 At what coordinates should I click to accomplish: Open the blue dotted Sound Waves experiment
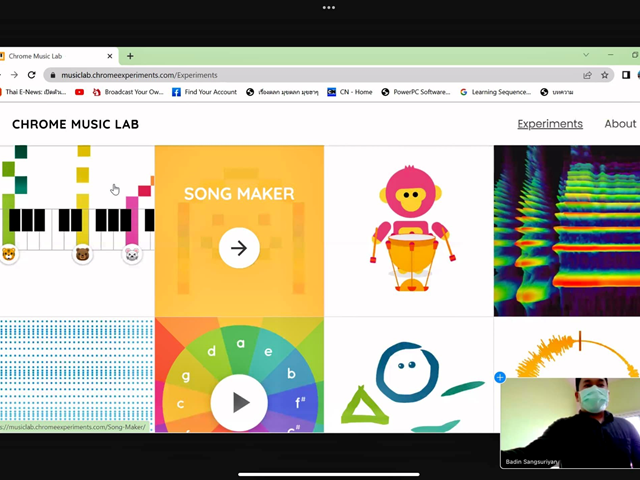pos(77,374)
